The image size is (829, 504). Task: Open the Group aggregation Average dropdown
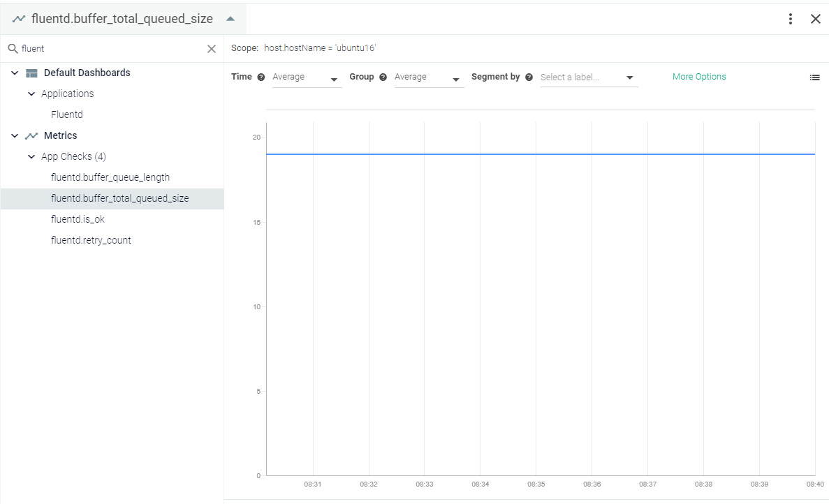point(429,77)
